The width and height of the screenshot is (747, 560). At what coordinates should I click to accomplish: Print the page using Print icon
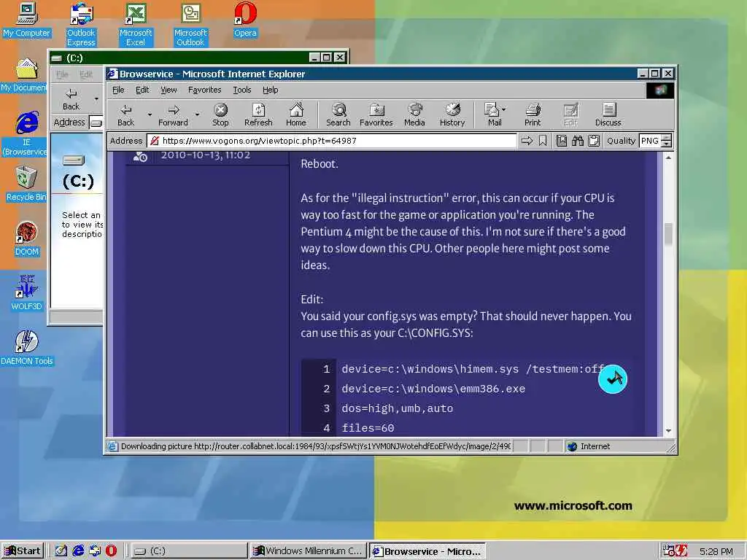tap(533, 114)
